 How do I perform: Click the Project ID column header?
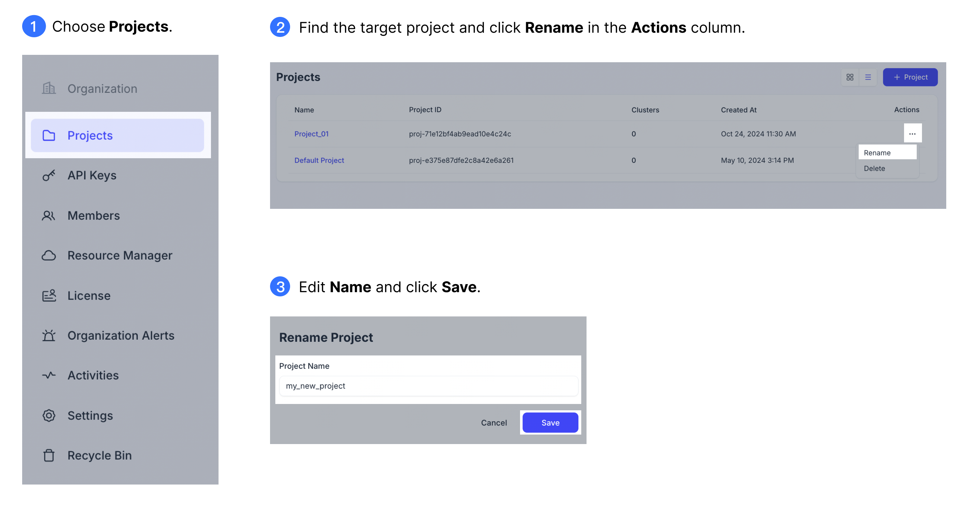(x=425, y=110)
